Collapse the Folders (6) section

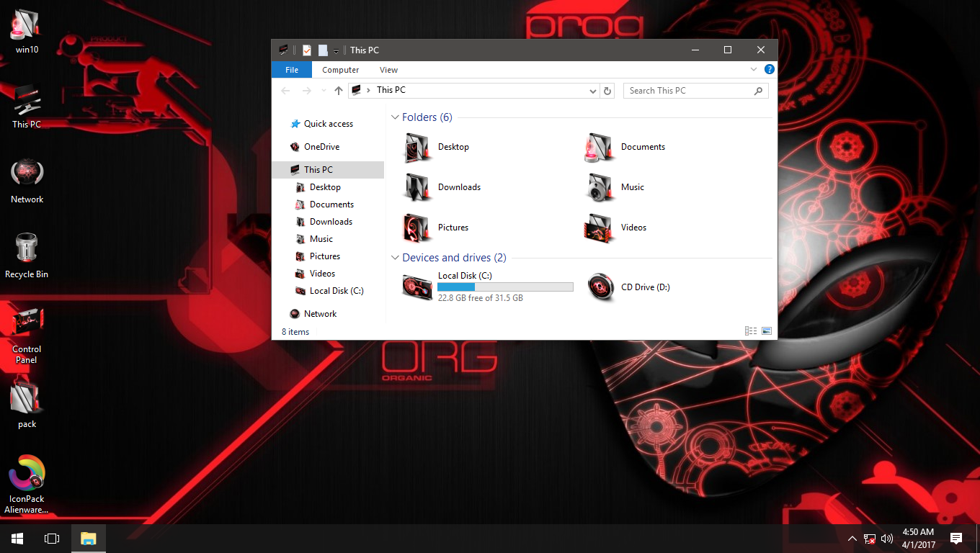click(395, 117)
